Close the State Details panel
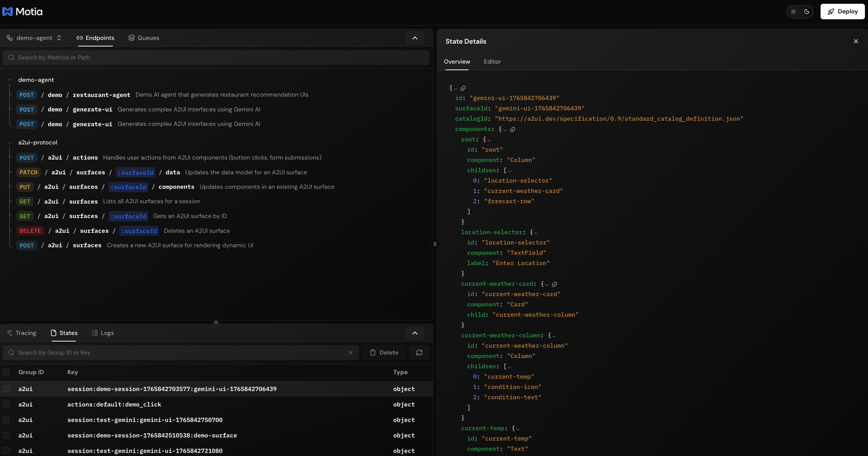 (856, 41)
